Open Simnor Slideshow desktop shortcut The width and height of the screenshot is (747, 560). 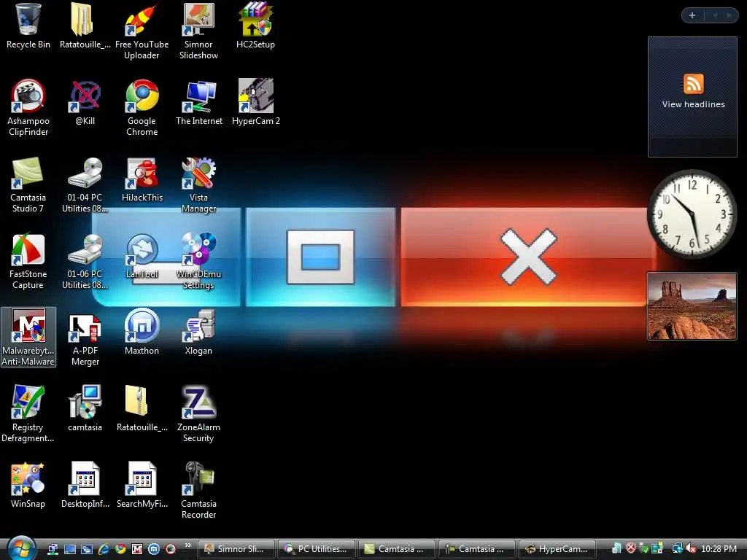pos(198,31)
